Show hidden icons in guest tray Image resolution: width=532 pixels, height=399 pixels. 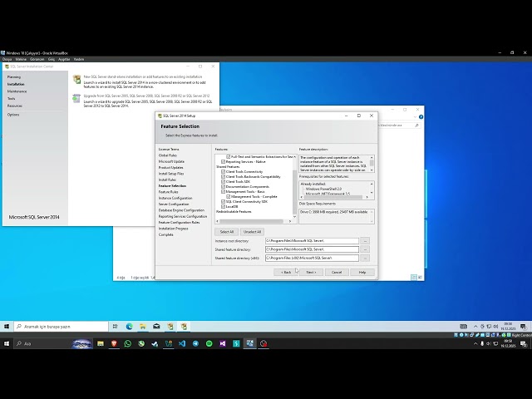(475, 327)
